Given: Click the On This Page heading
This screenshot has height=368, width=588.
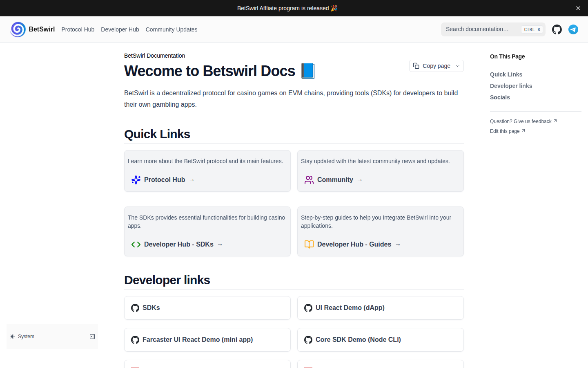Looking at the screenshot, I should pyautogui.click(x=507, y=56).
